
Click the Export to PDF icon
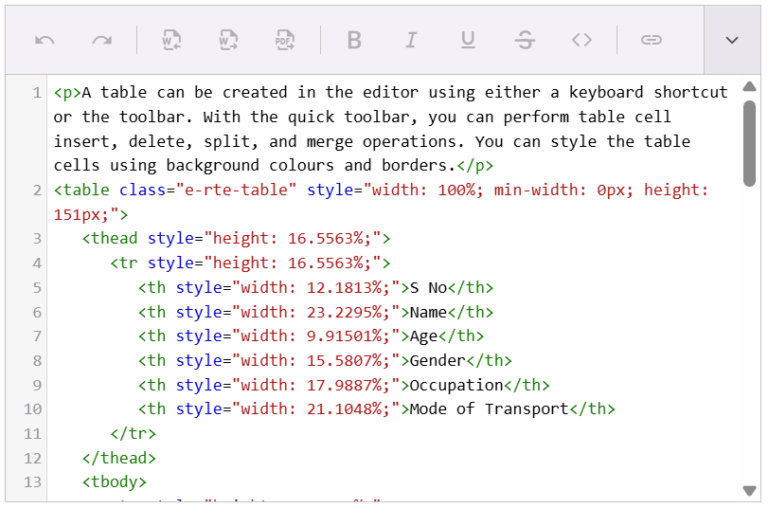pyautogui.click(x=286, y=40)
